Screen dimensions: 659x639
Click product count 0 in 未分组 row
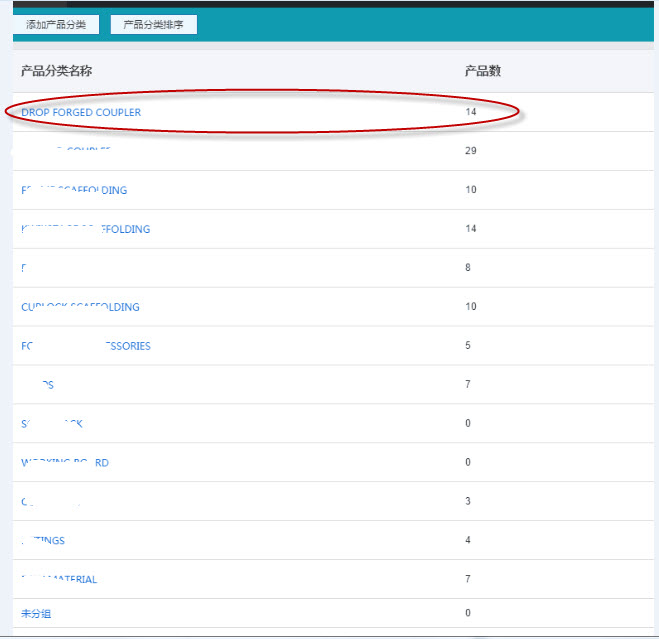coord(469,613)
